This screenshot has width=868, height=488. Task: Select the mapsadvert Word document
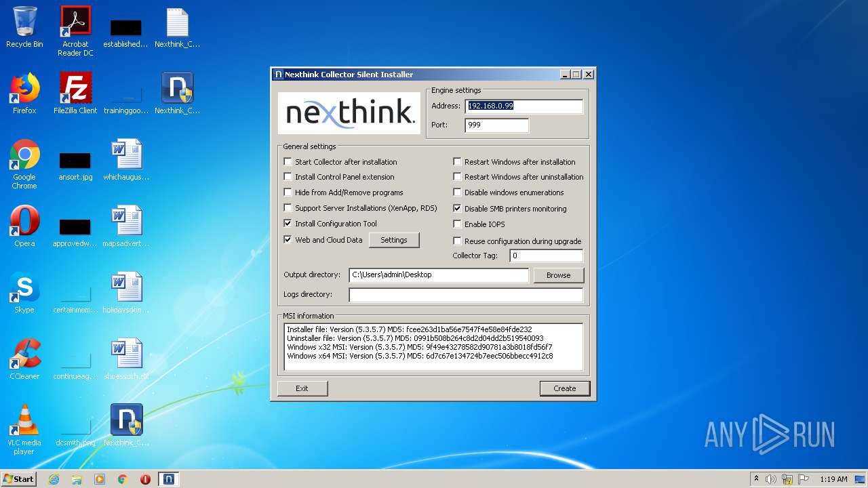tap(126, 226)
